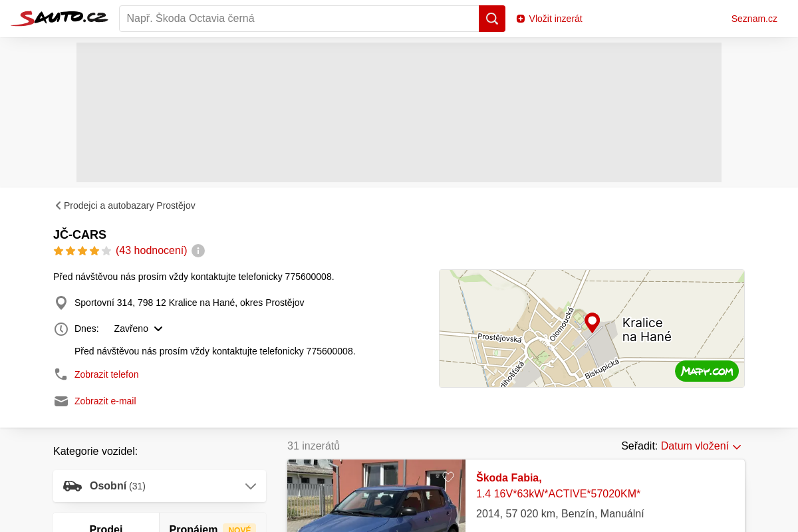798x532 pixels.
Task: Click the Škoda Fabia car photo thumbnail
Action: pyautogui.click(x=376, y=495)
